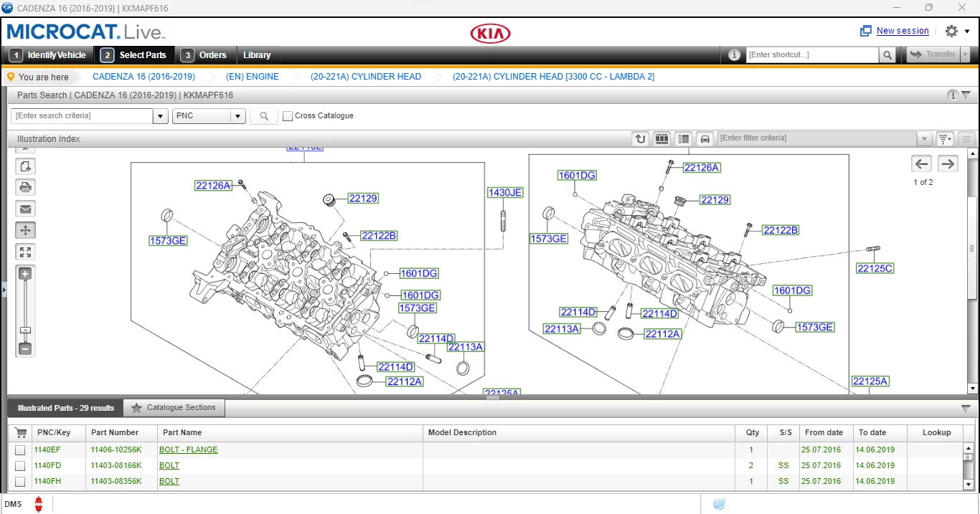Viewport: 980px width, 514px height.
Task: Enable the Cross Catalogue checkbox
Action: (288, 115)
